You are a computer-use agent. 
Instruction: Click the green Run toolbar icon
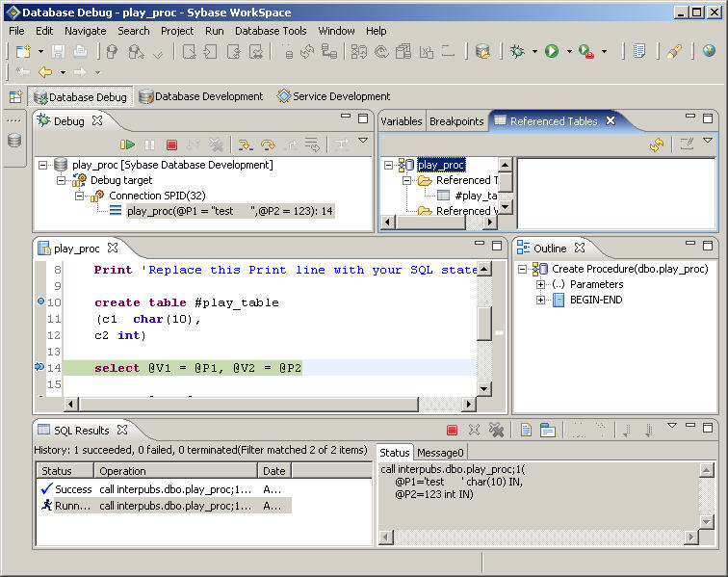(x=552, y=51)
